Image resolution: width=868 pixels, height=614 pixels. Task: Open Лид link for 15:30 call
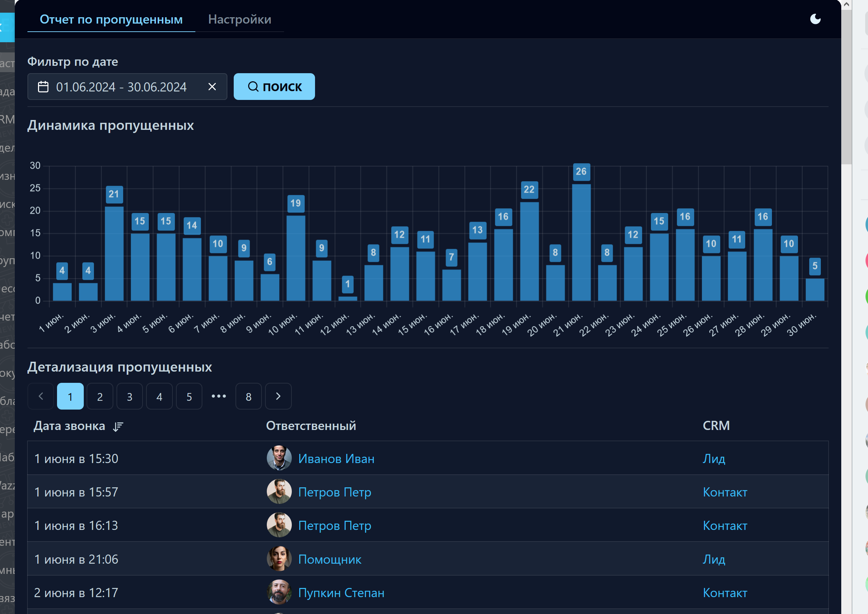pyautogui.click(x=713, y=458)
